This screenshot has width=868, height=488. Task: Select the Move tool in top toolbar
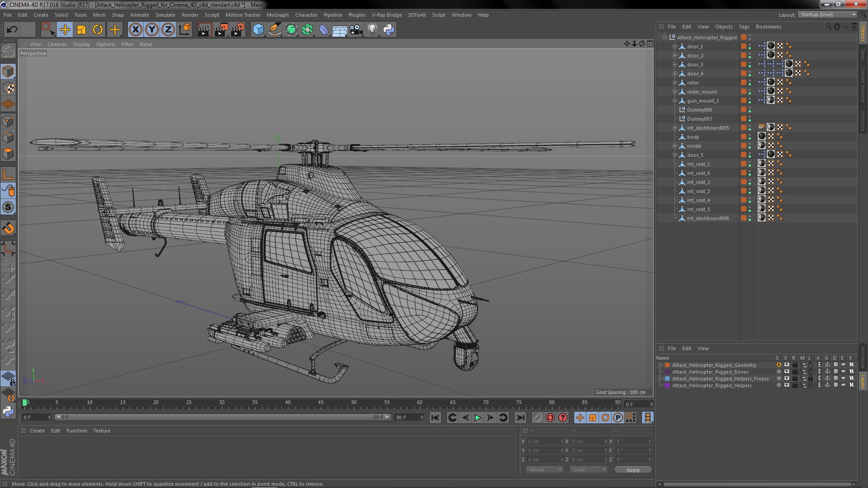click(x=65, y=30)
